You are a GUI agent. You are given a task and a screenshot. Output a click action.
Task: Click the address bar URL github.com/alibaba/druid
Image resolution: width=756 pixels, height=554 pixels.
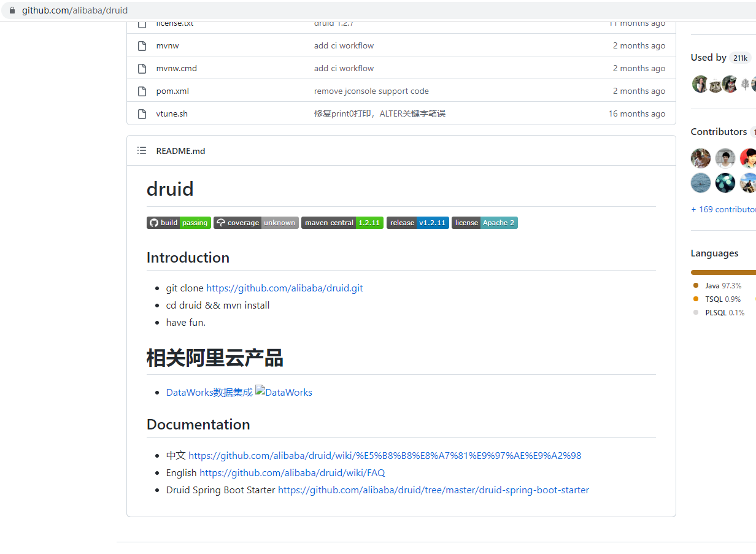(75, 10)
